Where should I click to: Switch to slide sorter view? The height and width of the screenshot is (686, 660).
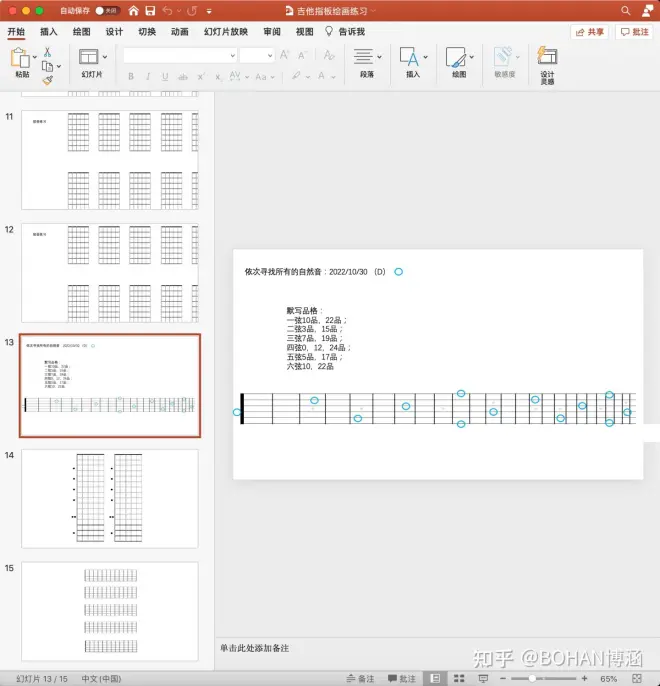459,678
